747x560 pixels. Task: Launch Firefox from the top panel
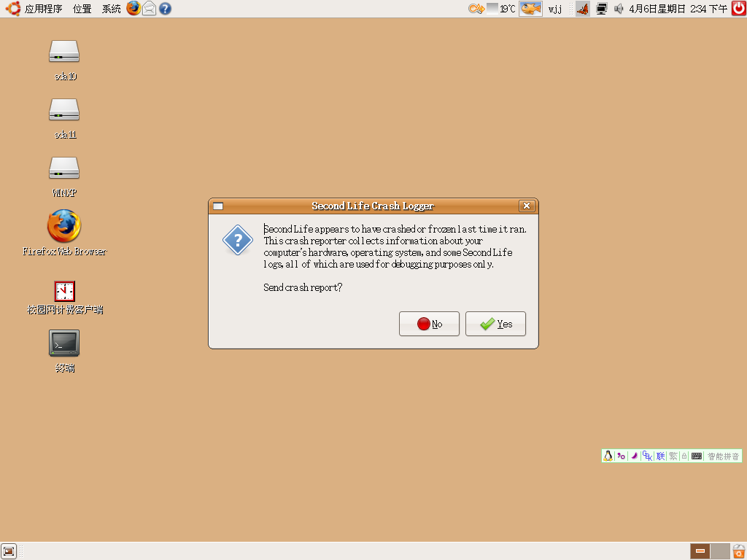coord(133,8)
